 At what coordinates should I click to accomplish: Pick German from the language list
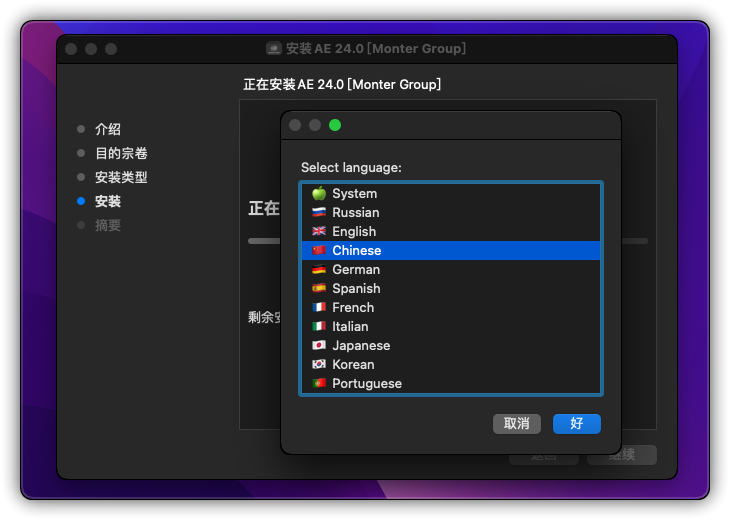(451, 270)
